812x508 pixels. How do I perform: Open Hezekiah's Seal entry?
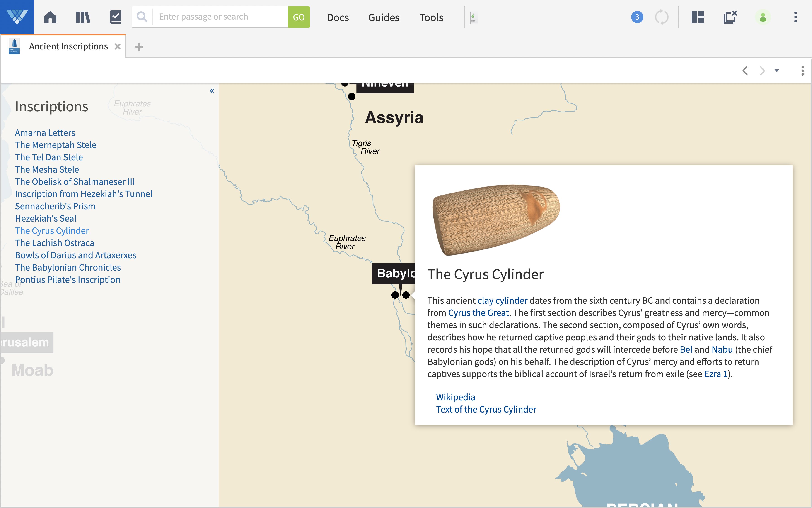46,218
